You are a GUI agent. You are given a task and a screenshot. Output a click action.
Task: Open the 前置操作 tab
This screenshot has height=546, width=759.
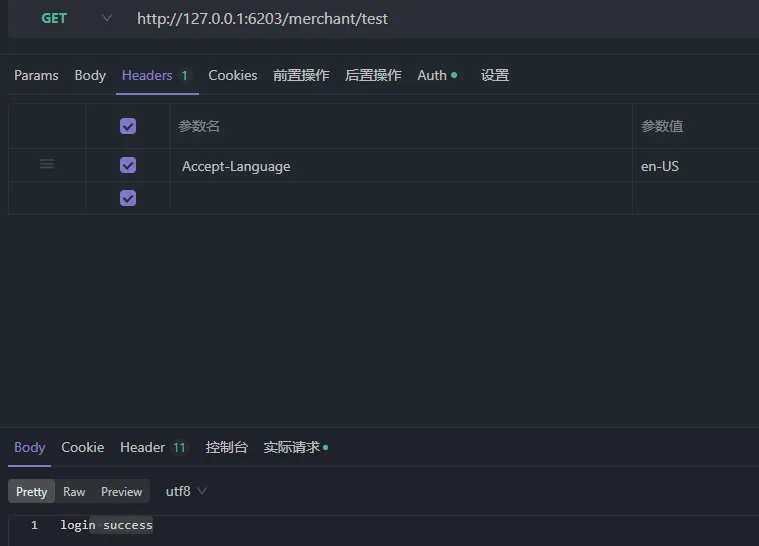[x=301, y=76]
